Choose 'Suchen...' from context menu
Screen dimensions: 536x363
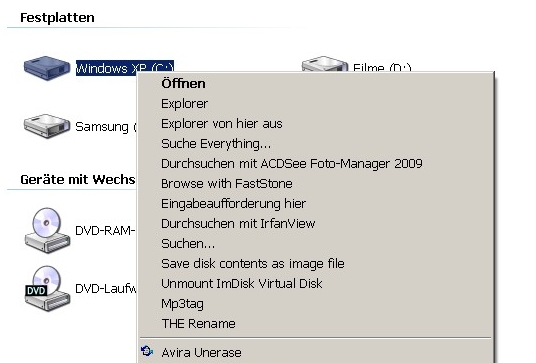pyautogui.click(x=317, y=244)
